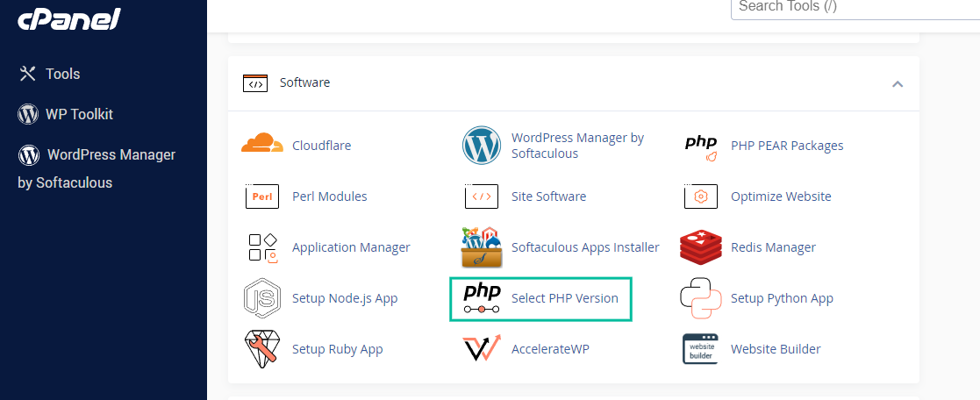980x400 pixels.
Task: Open Tools in the sidebar
Action: tap(62, 74)
